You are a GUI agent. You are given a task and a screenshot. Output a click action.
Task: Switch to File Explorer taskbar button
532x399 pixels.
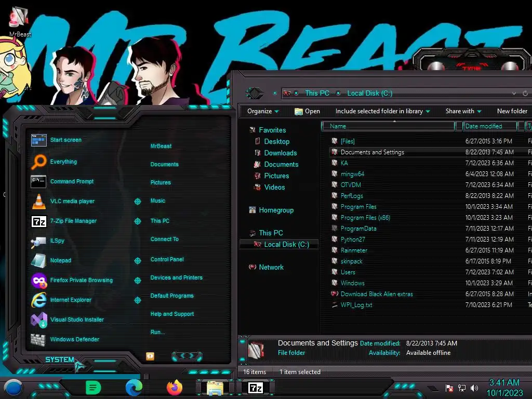point(215,388)
